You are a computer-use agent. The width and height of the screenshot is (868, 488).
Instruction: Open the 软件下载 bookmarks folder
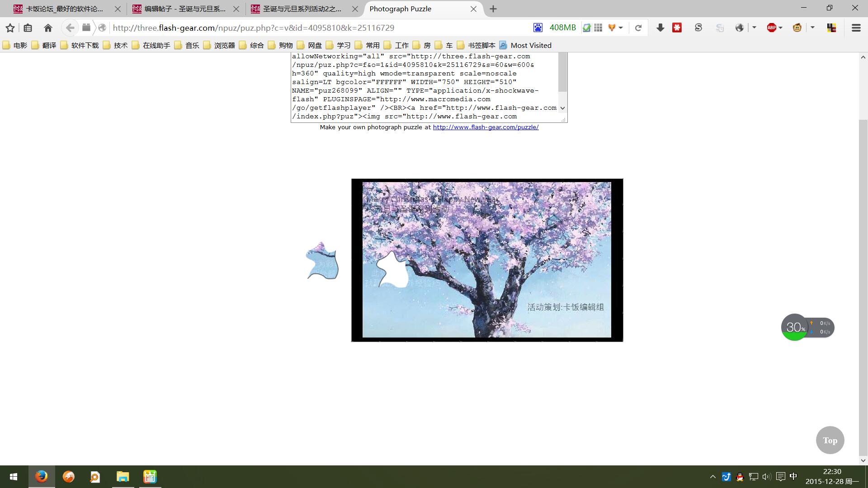(80, 45)
